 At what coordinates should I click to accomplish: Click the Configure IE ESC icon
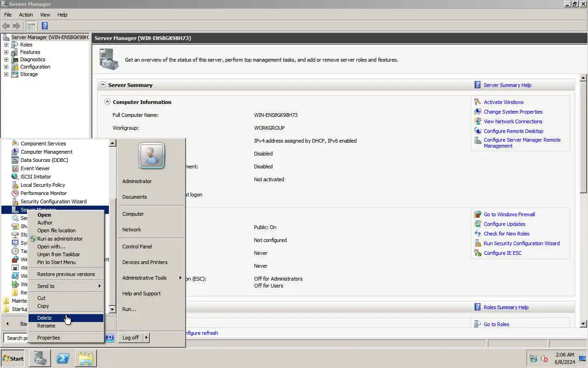pos(478,253)
